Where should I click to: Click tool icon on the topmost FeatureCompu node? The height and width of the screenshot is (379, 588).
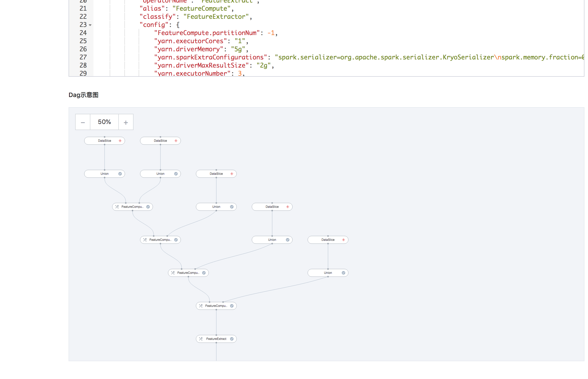(x=117, y=207)
